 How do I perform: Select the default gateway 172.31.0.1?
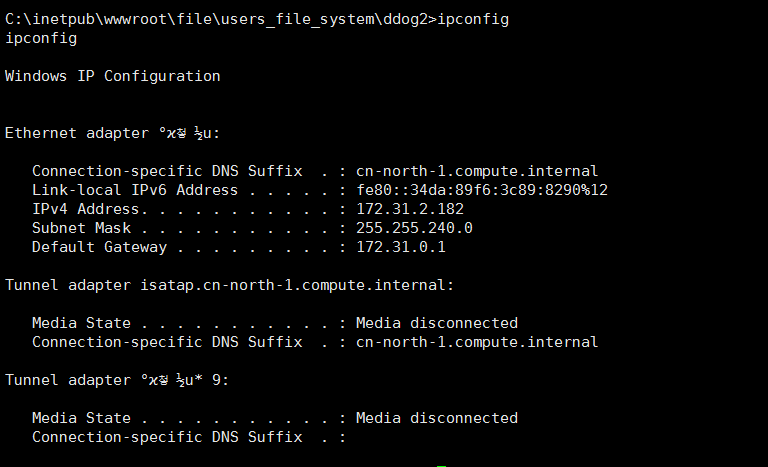(401, 247)
